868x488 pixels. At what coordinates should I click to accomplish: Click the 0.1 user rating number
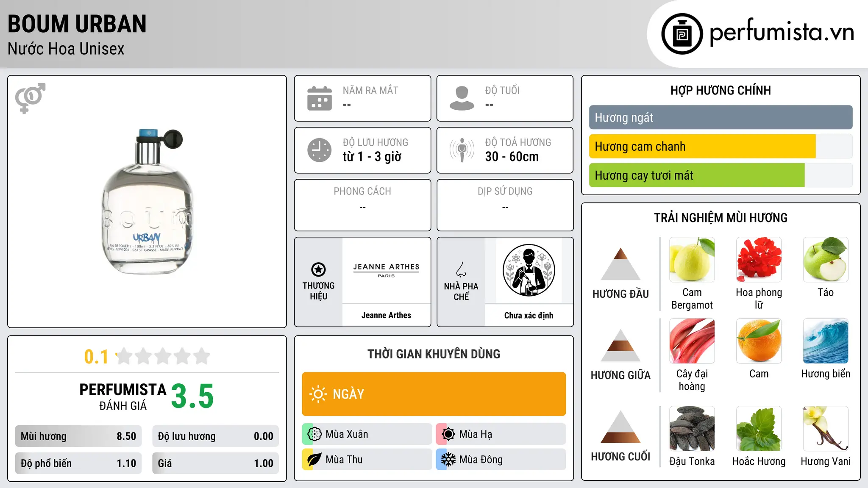96,357
